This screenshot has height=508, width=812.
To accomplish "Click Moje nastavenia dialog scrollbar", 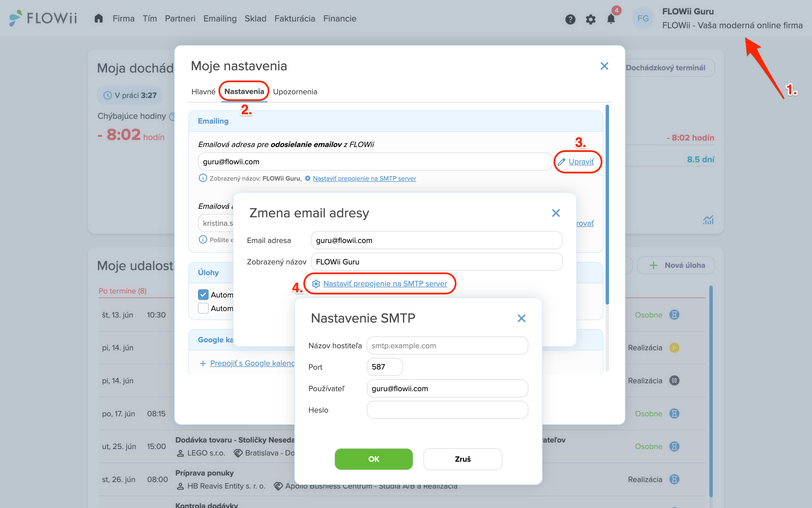I will point(607,204).
